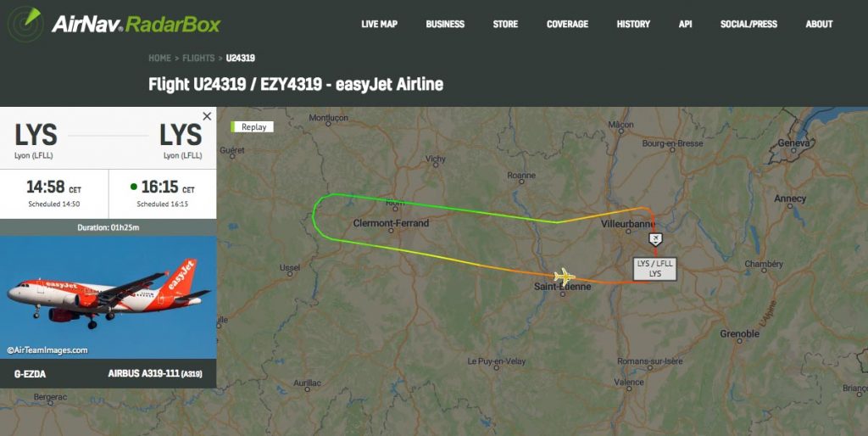
Task: Open the ABOUT menu item
Action: coord(820,24)
